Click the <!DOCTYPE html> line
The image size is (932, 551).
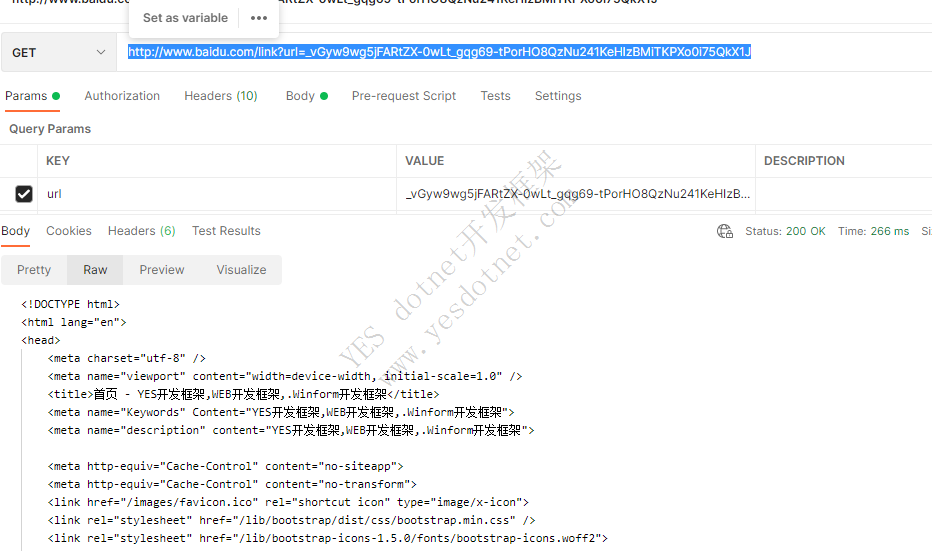70,304
